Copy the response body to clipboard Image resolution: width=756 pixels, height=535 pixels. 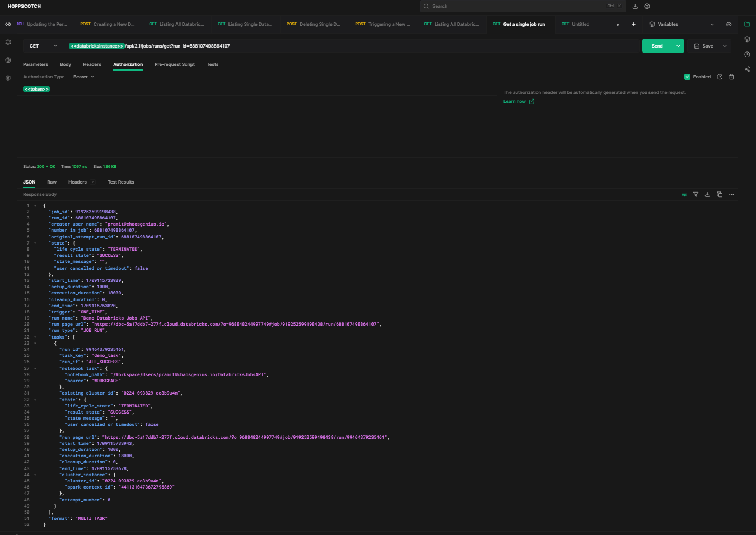pos(720,194)
